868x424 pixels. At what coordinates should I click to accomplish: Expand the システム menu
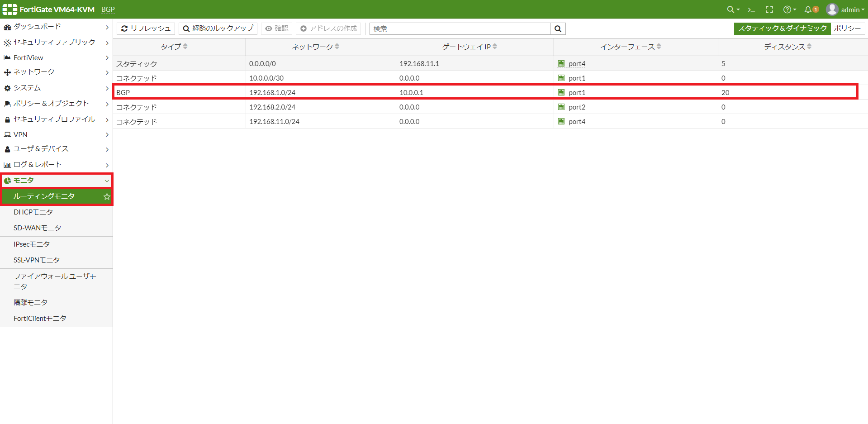[x=56, y=88]
